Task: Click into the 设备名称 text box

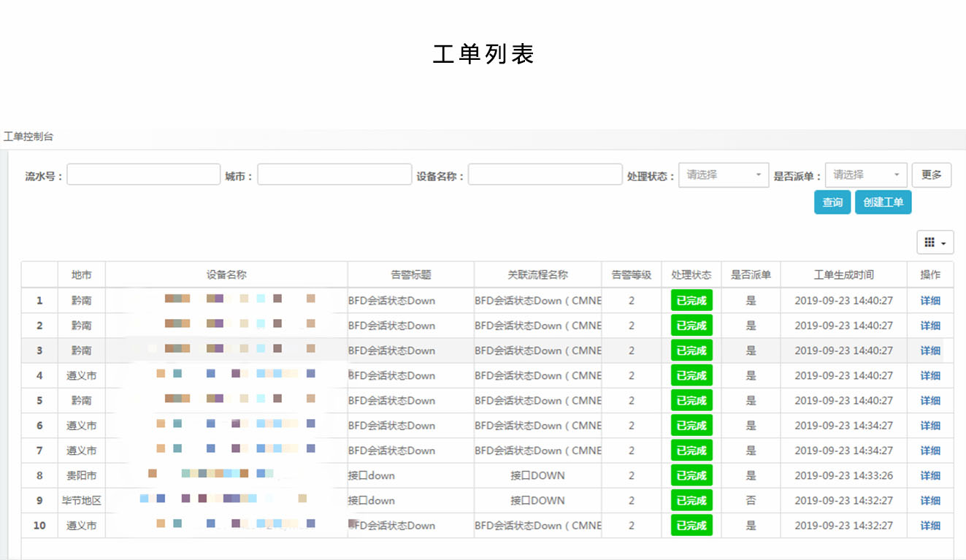Action: (545, 174)
